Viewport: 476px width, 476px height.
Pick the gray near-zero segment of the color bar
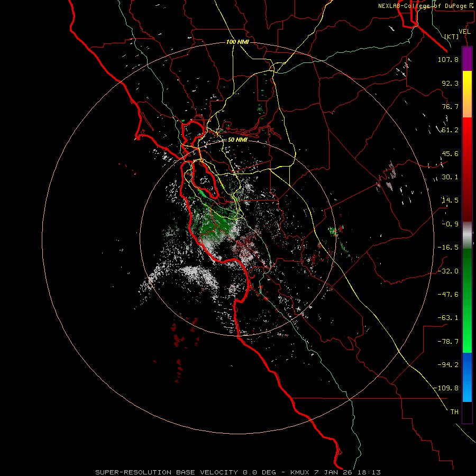pyautogui.click(x=467, y=235)
